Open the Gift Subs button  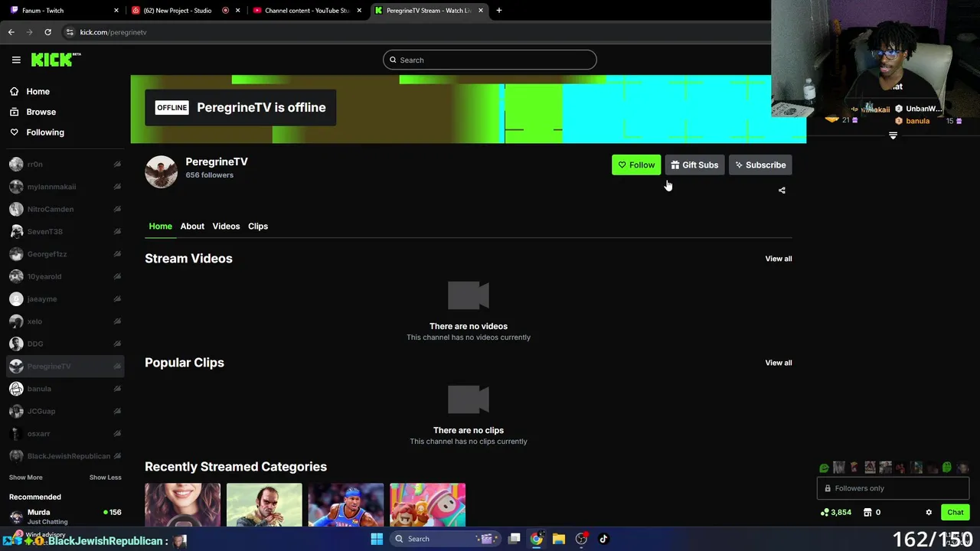[694, 165]
